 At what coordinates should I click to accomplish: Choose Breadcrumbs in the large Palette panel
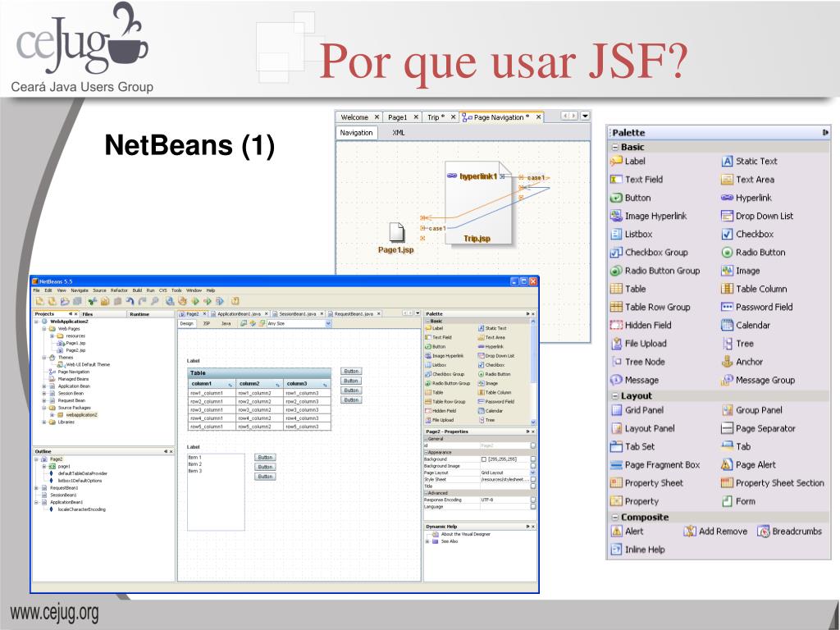[790, 531]
